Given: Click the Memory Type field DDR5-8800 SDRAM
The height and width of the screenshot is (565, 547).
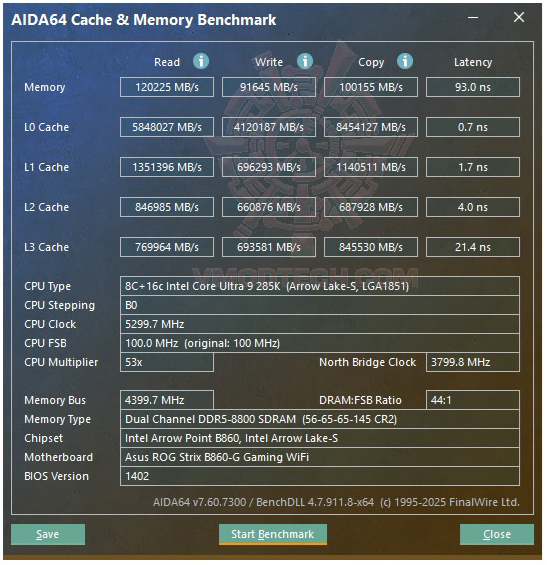Looking at the screenshot, I should (320, 419).
